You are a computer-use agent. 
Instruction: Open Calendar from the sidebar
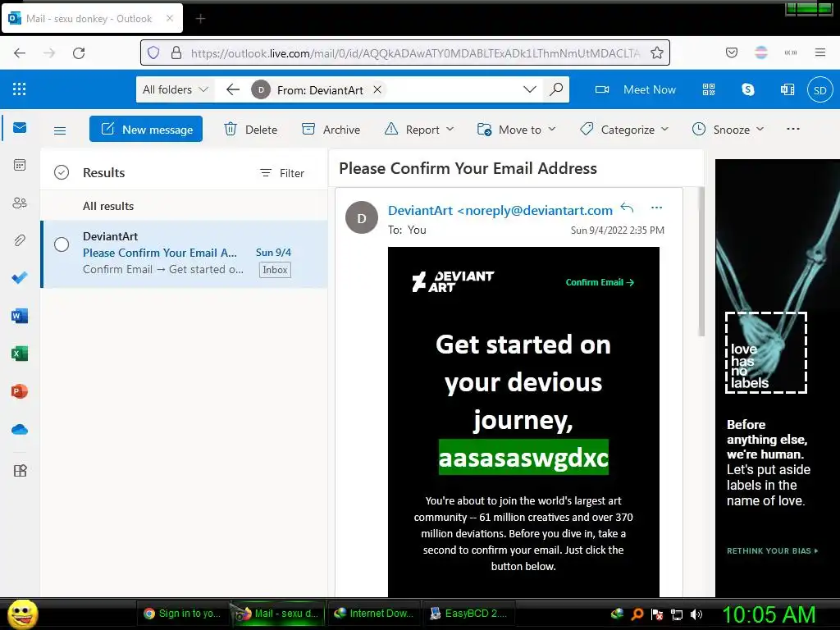tap(20, 165)
